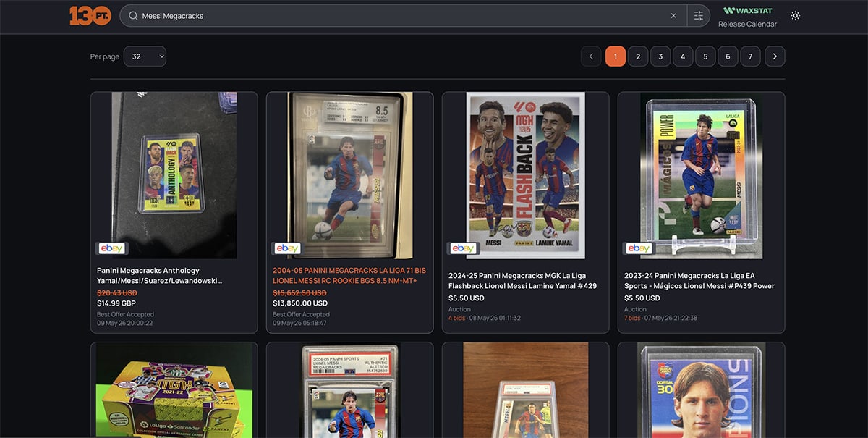Image resolution: width=868 pixels, height=438 pixels.
Task: Select the £14.99 GBP sold price
Action: tap(116, 303)
